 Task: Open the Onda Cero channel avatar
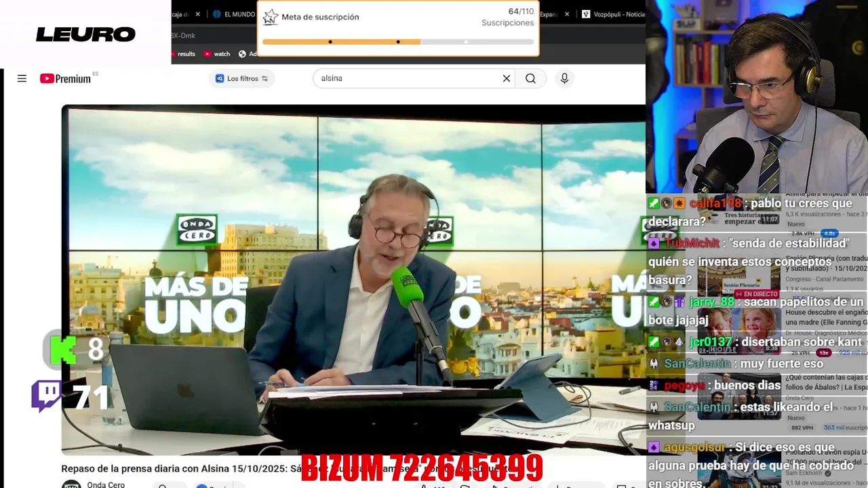point(71,484)
